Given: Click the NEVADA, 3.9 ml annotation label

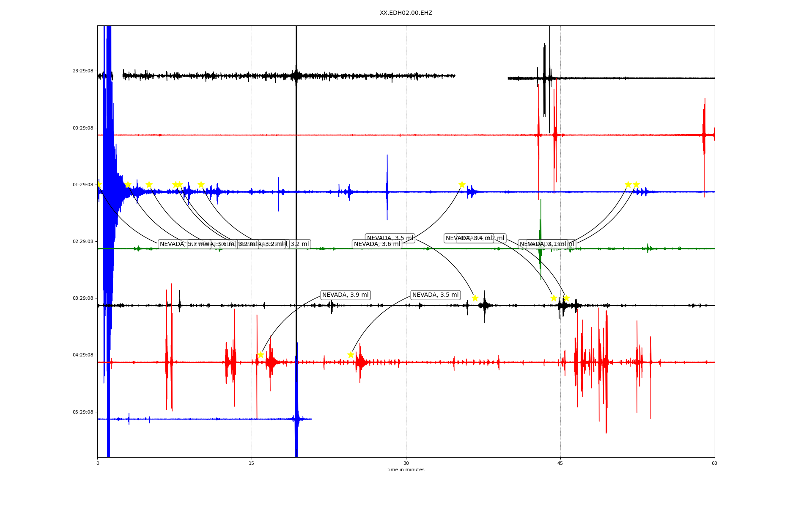Looking at the screenshot, I should pyautogui.click(x=345, y=295).
